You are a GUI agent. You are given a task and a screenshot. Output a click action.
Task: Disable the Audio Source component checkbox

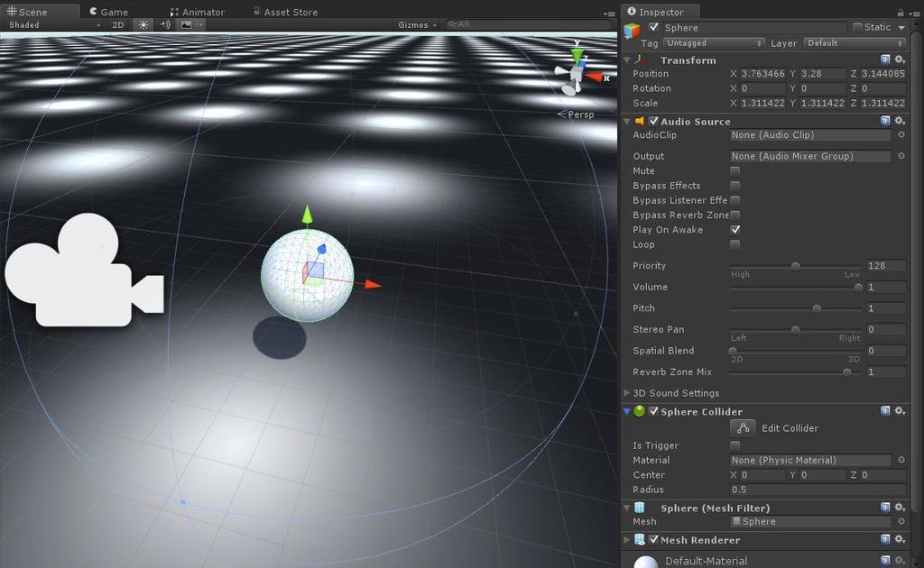pos(653,121)
